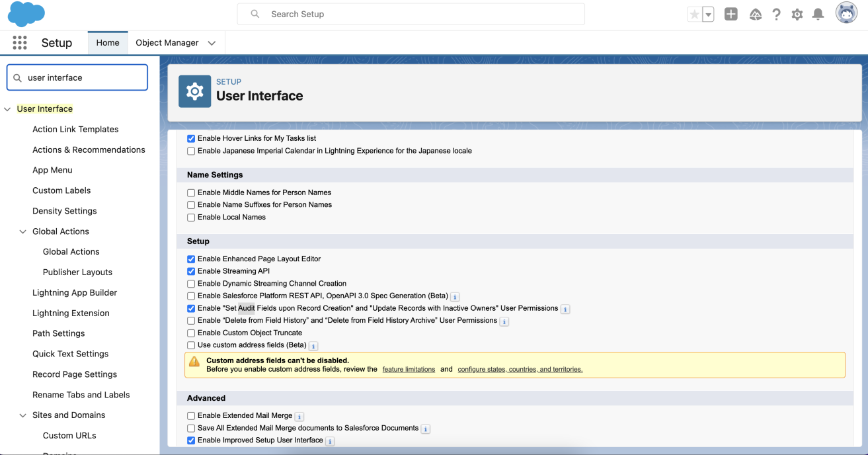Viewport: 868px width, 455px height.
Task: Open the global create plus icon
Action: point(730,14)
